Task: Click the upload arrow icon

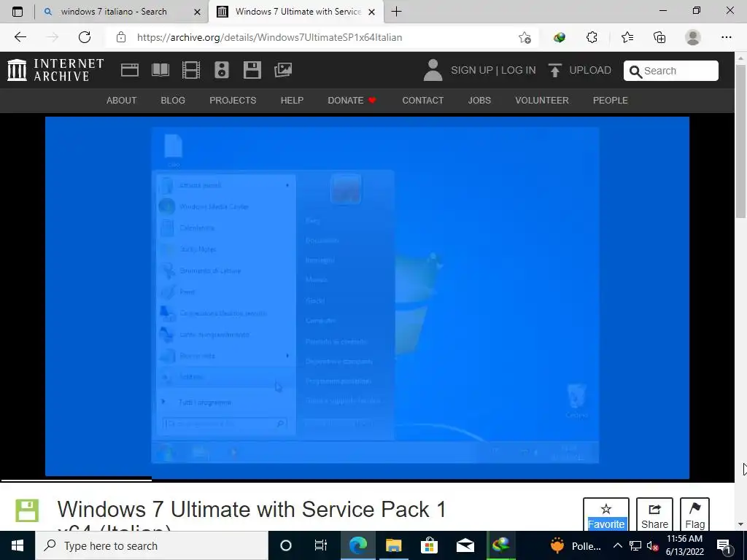Action: pos(554,70)
